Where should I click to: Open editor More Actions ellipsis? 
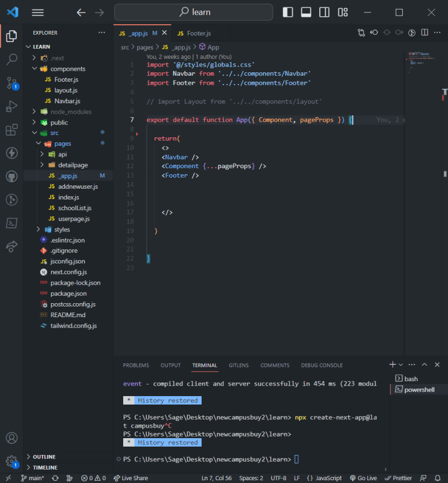[x=437, y=32]
